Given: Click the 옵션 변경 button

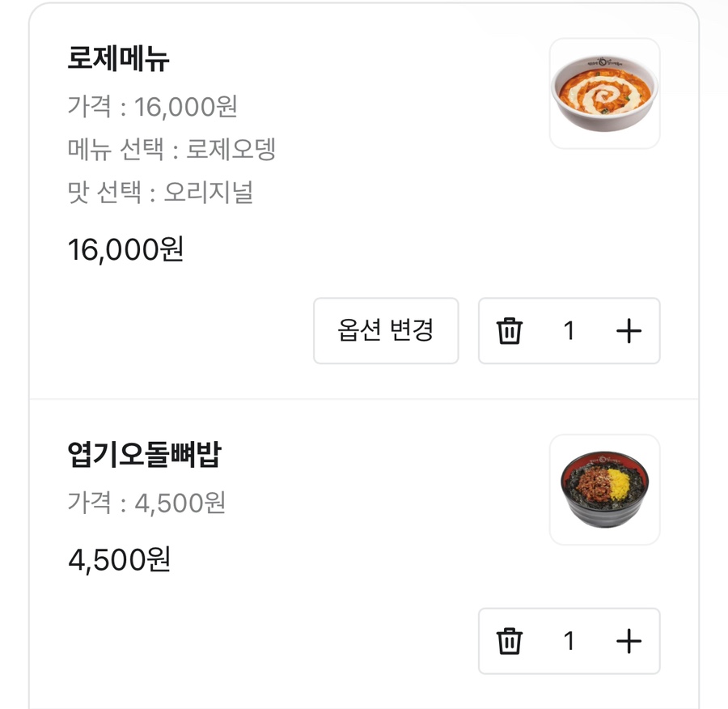Looking at the screenshot, I should pos(386,331).
